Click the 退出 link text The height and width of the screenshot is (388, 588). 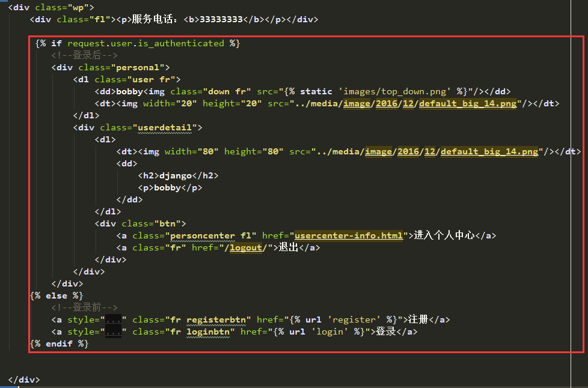click(289, 247)
